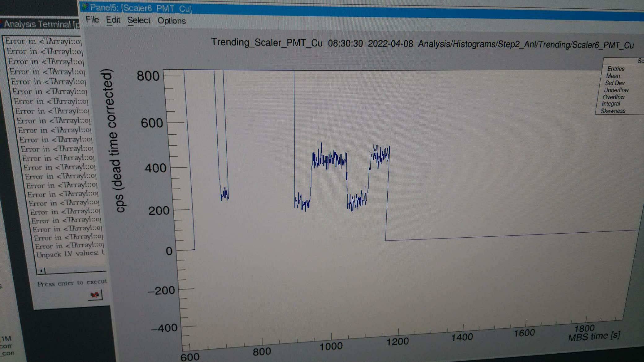Select the Std Dev row in stats box
Screen dimensions: 644x362
[615, 83]
